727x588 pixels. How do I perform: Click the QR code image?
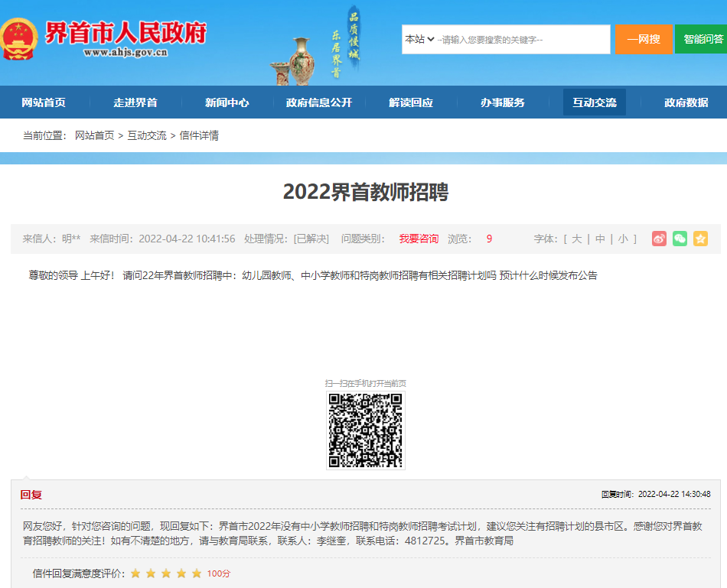(365, 430)
